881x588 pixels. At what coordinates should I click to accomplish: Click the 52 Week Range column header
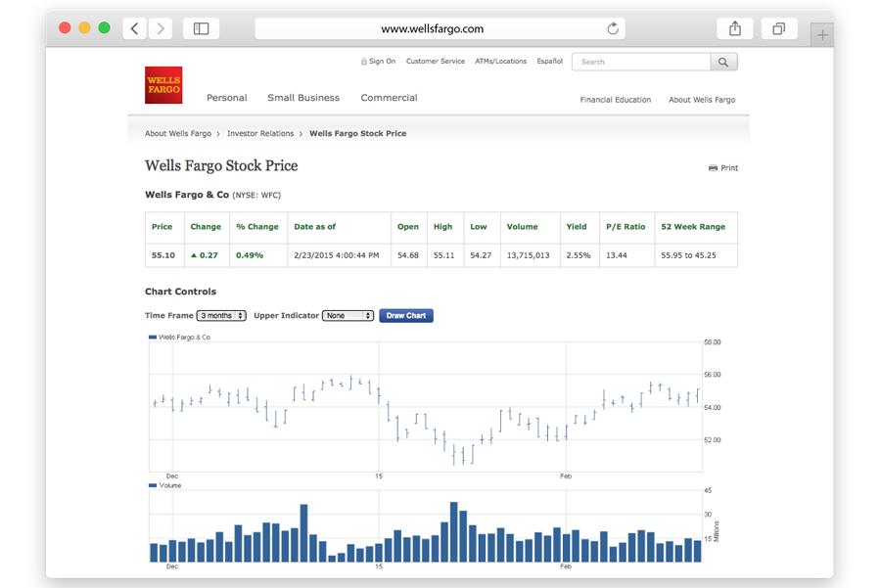tap(693, 227)
